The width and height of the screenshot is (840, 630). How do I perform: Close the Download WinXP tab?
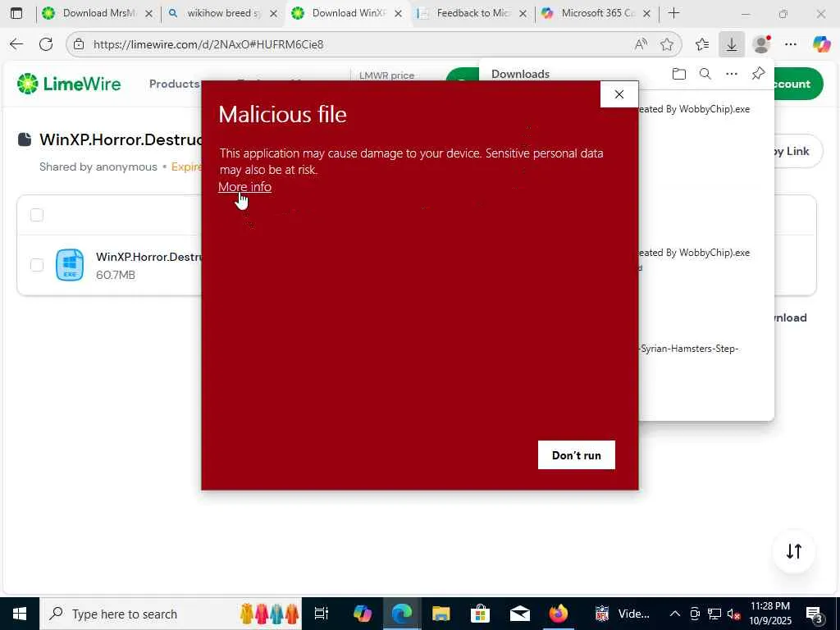(398, 14)
